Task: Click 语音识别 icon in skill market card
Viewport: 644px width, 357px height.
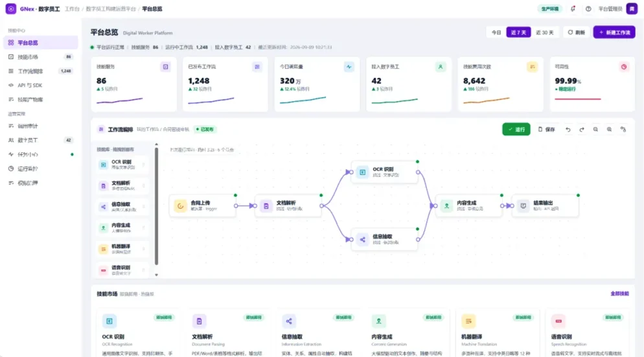Action: coord(558,321)
